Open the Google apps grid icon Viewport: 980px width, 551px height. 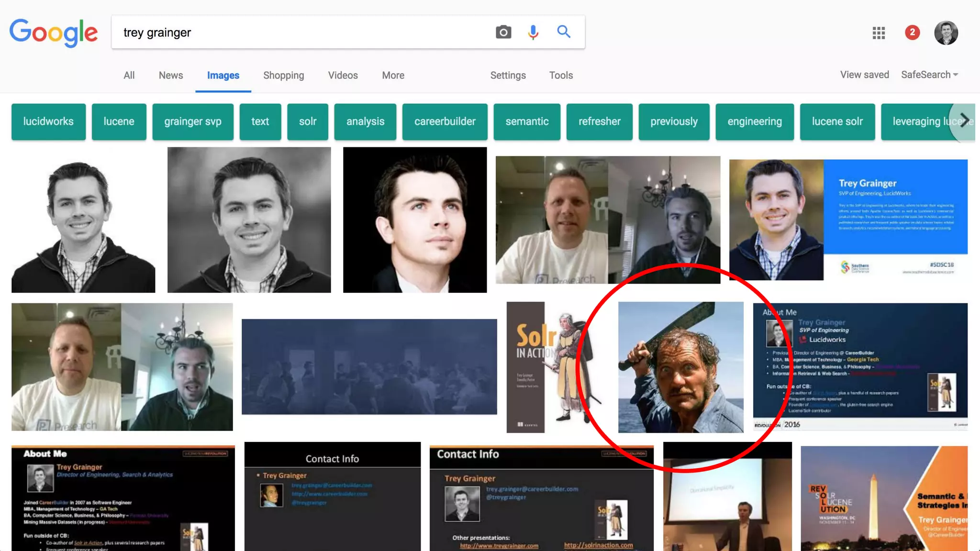879,33
